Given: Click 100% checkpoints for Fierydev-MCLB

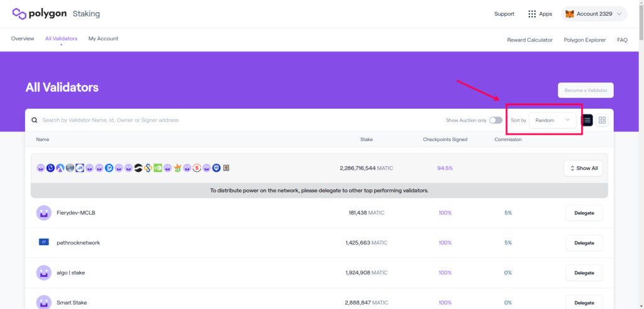Looking at the screenshot, I should point(445,213).
